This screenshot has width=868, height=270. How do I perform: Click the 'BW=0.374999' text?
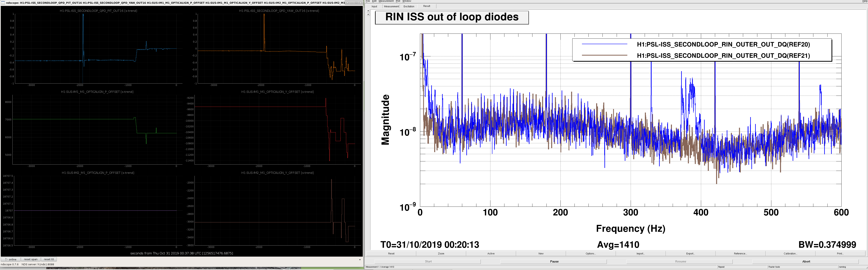pyautogui.click(x=827, y=245)
